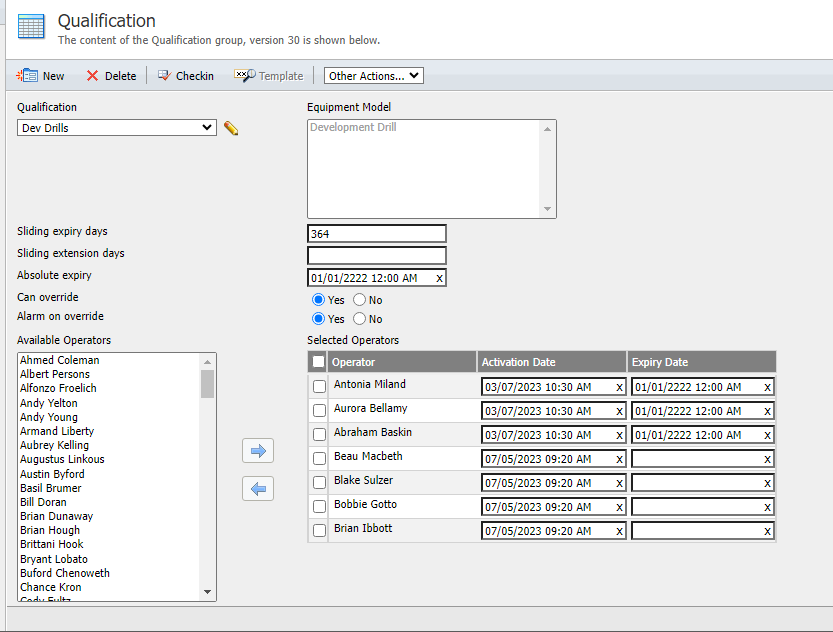Image resolution: width=833 pixels, height=632 pixels.
Task: Check the select-all checkbox in Operator header
Action: pyautogui.click(x=317, y=361)
